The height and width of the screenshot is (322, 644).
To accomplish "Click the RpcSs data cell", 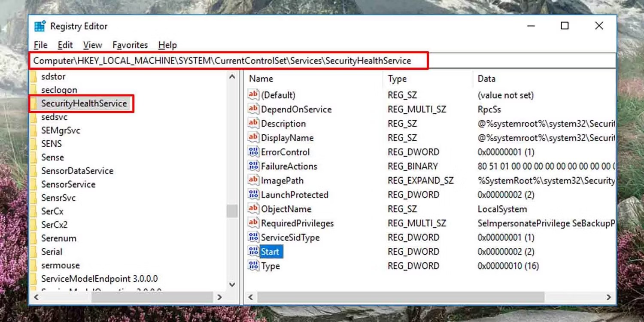I will tap(489, 109).
